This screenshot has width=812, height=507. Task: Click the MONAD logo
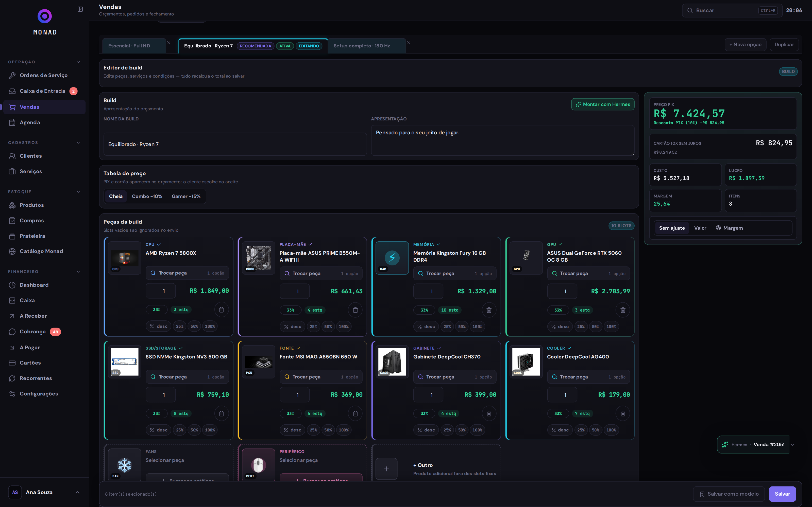45,22
